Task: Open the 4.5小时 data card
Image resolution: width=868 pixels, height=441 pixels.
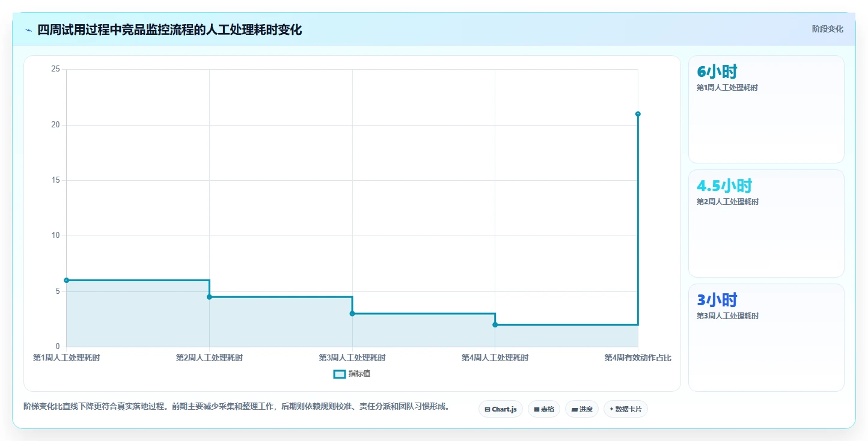Action: click(766, 224)
